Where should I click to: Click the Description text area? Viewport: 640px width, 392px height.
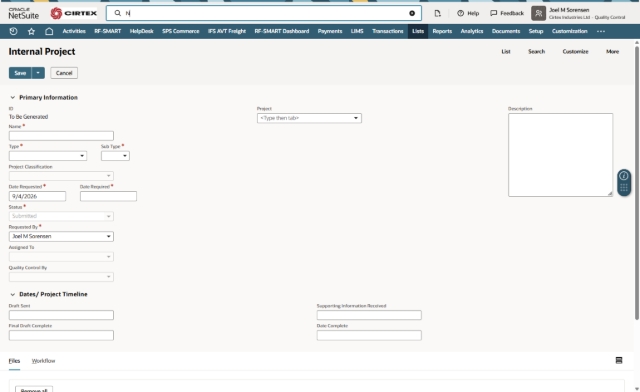pyautogui.click(x=560, y=155)
